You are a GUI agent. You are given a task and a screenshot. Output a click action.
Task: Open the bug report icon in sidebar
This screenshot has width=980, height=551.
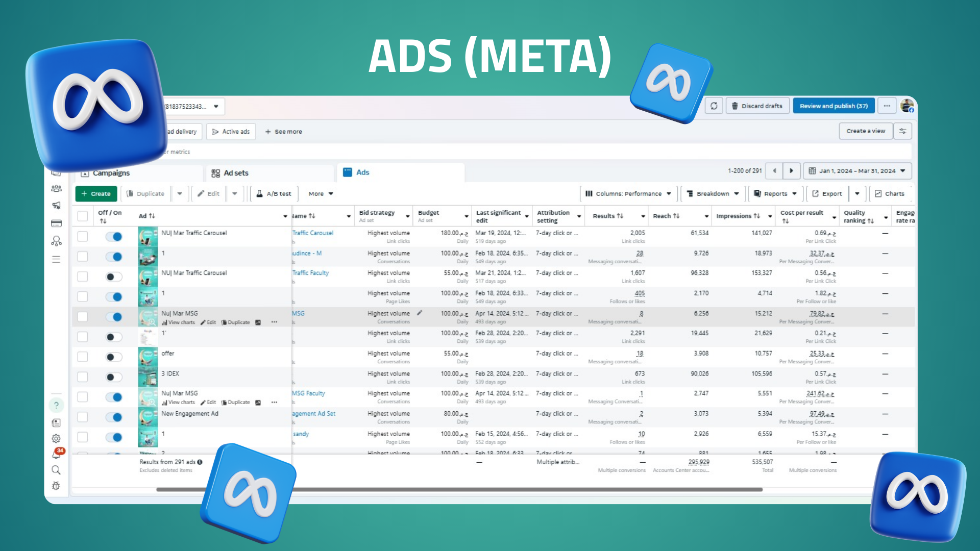click(56, 486)
